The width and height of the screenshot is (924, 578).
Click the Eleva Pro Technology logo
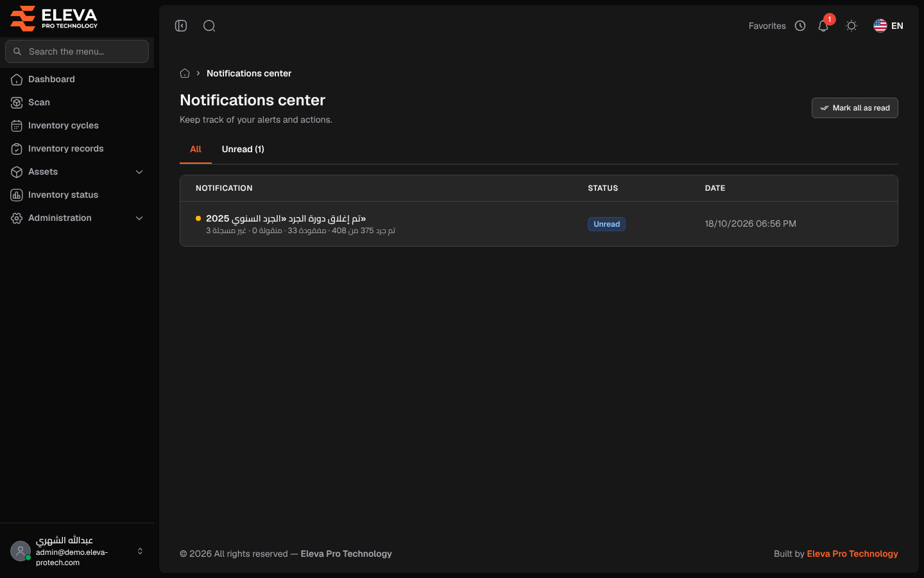54,18
